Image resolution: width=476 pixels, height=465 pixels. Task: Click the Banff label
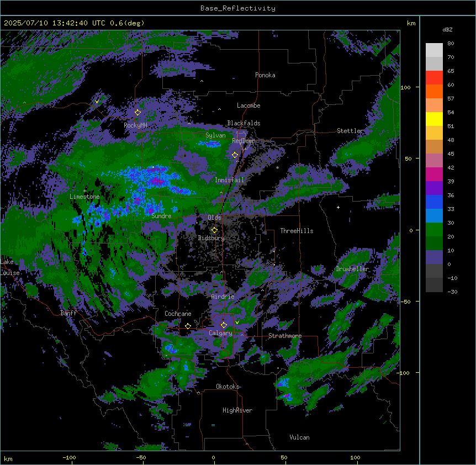pos(68,313)
